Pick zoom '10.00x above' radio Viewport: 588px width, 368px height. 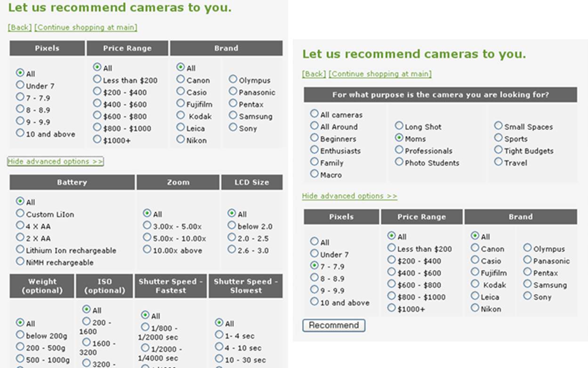147,249
